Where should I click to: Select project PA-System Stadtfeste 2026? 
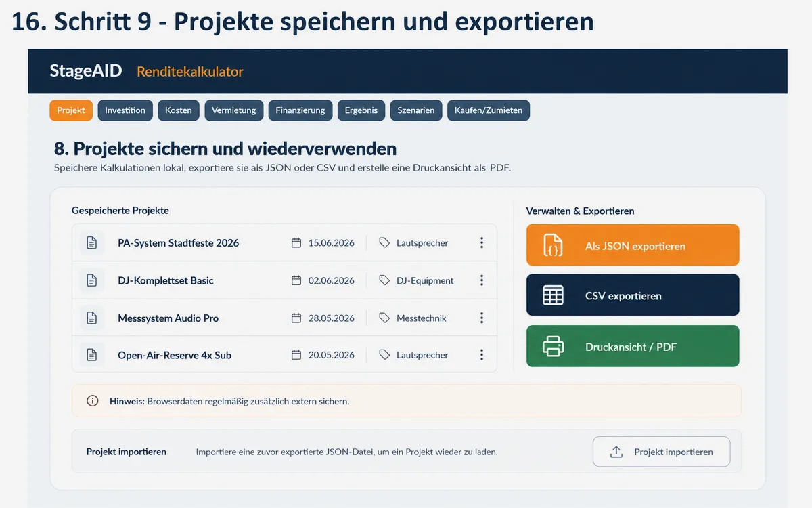pos(178,242)
